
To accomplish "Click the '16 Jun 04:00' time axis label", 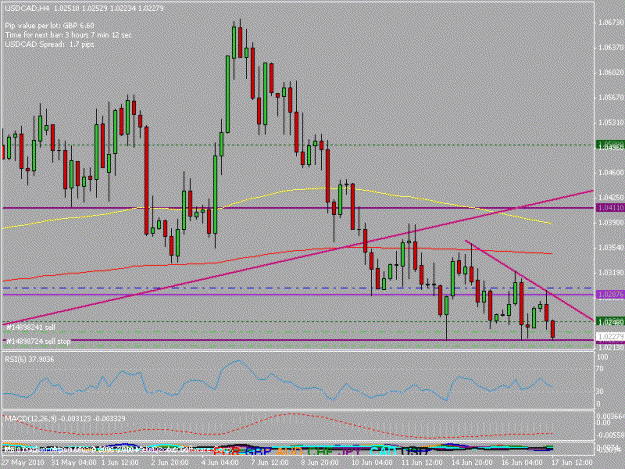I will point(522,463).
